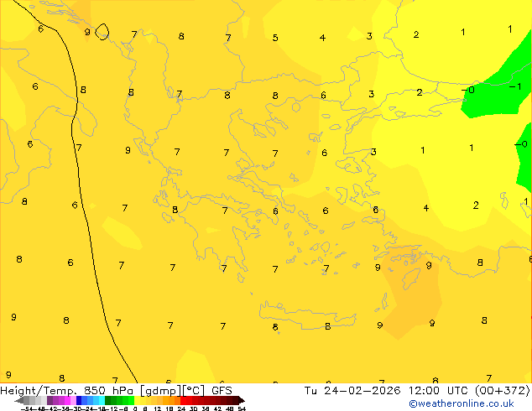Pick the green segment of temperature scale
The height and width of the screenshot is (411, 532).
119,401
